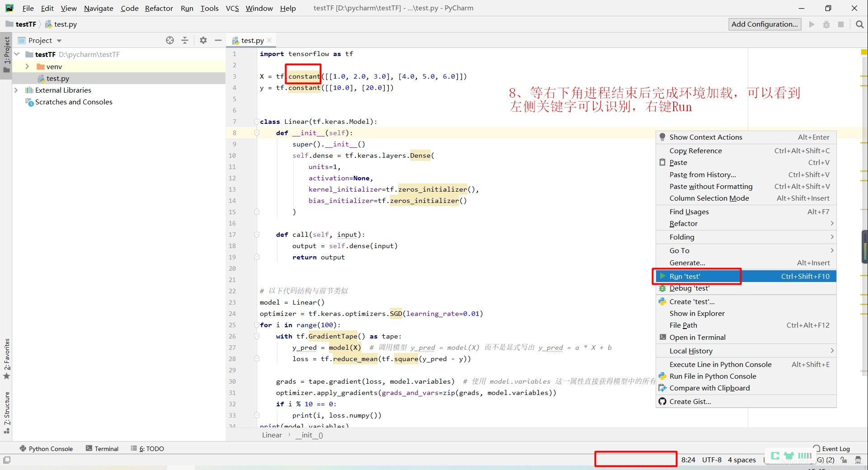Fold the class Linear block at line 7
The height and width of the screenshot is (470, 868).
pyautogui.click(x=257, y=122)
